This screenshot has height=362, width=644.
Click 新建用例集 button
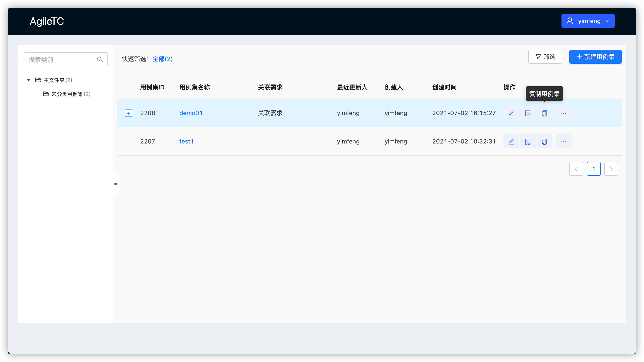[595, 57]
